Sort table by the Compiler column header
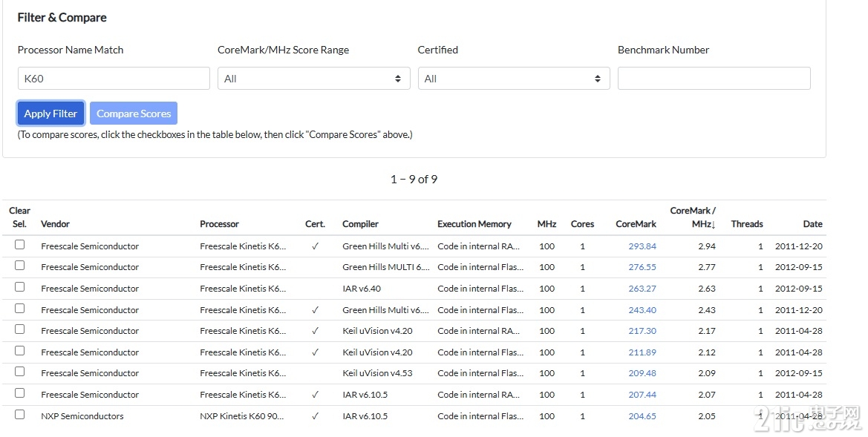 (360, 224)
